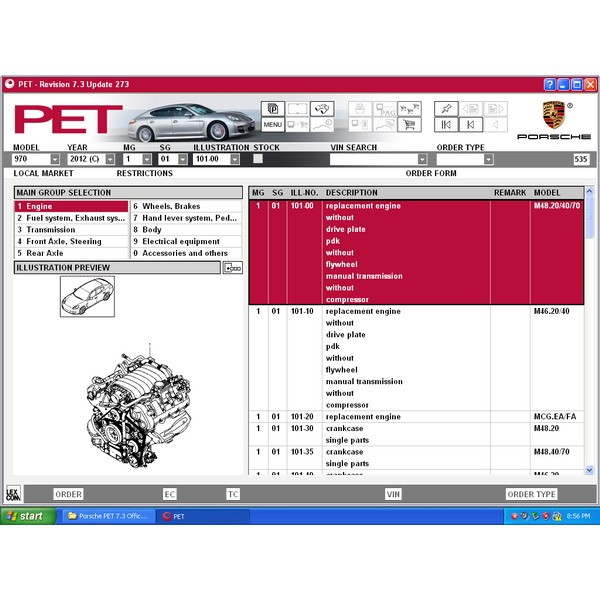600x600 pixels.
Task: Click the blank frame toolbar icon
Action: pos(297,109)
